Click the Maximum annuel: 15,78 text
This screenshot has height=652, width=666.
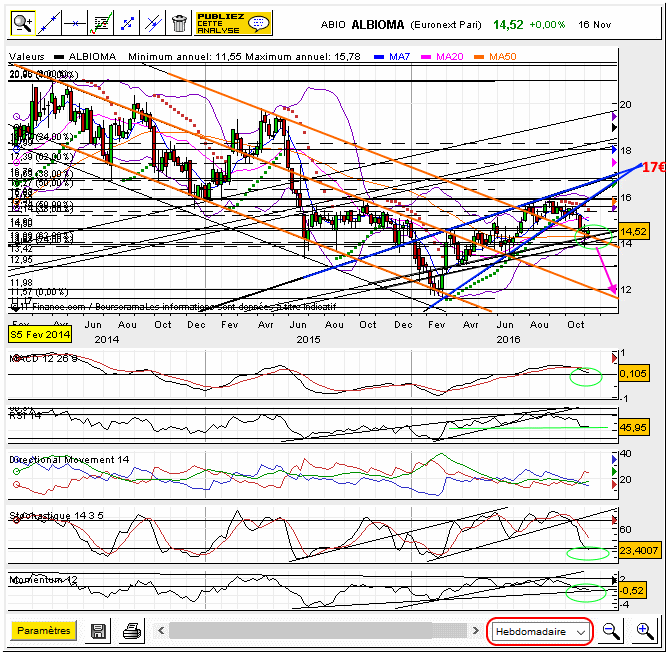click(x=303, y=56)
